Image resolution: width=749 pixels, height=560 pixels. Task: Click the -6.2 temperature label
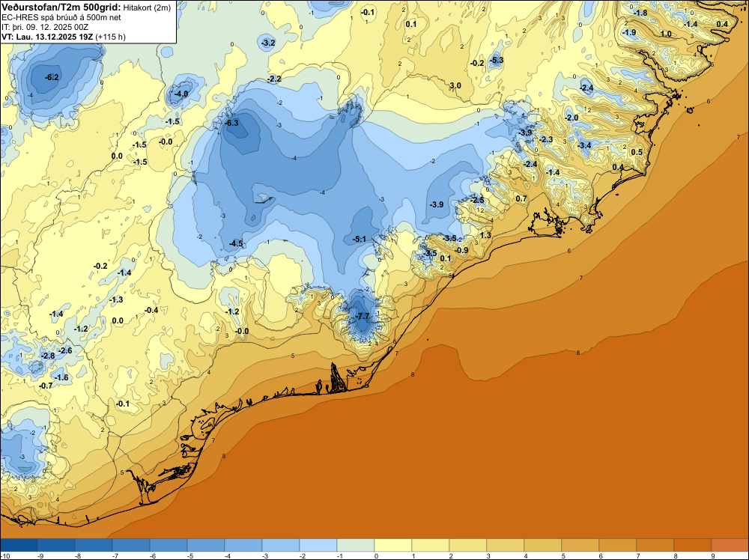pos(52,77)
